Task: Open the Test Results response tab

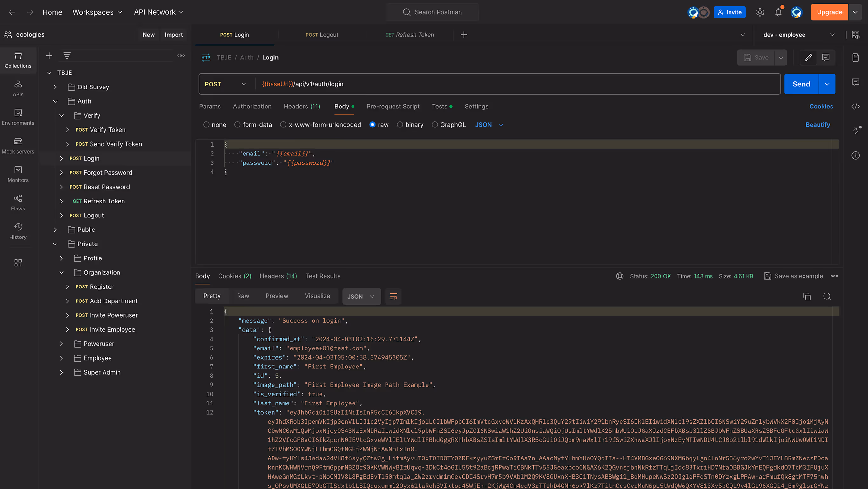Action: pyautogui.click(x=322, y=276)
